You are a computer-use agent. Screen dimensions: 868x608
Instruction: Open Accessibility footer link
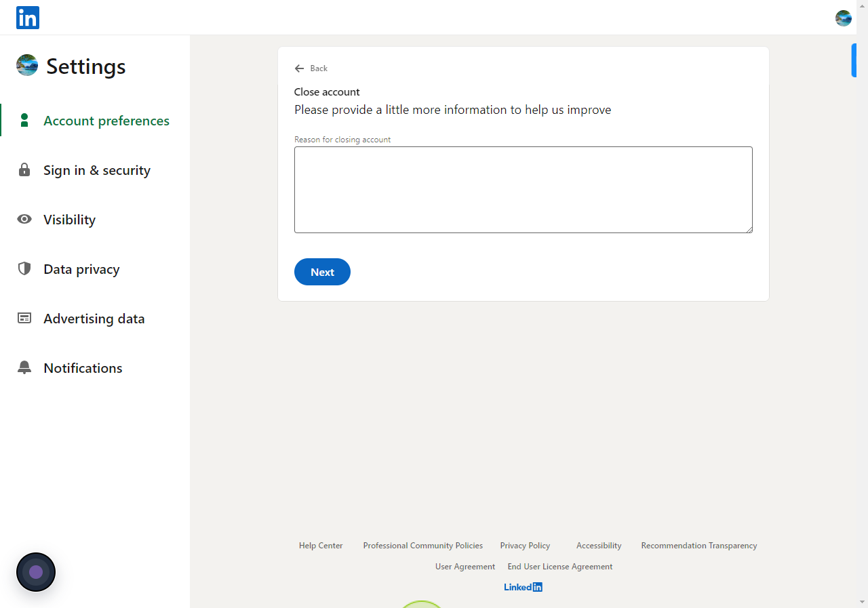[x=599, y=546]
